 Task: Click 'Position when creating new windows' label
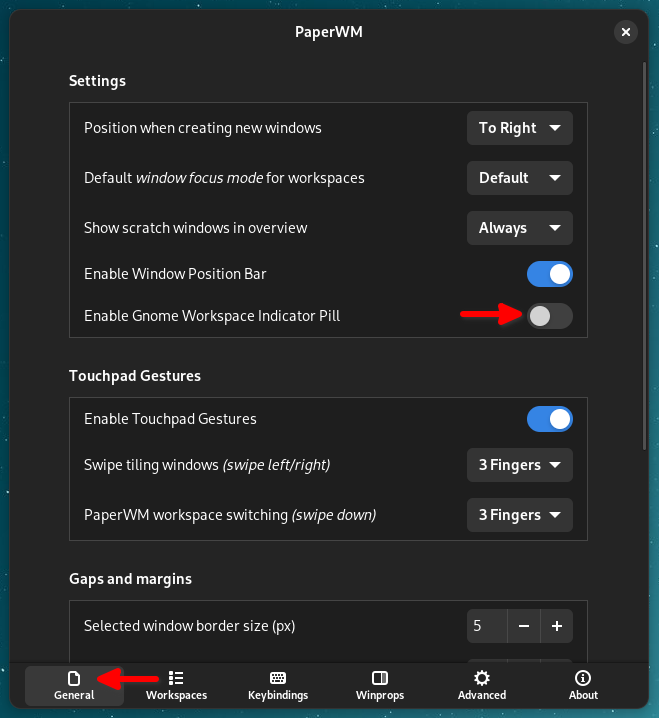tap(203, 128)
